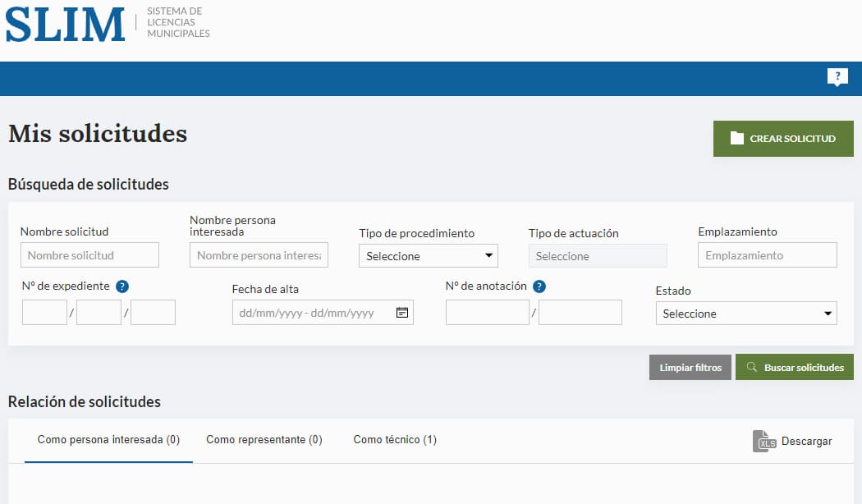Click help icon beside Nº de expediente
This screenshot has height=504, width=862.
point(122,286)
